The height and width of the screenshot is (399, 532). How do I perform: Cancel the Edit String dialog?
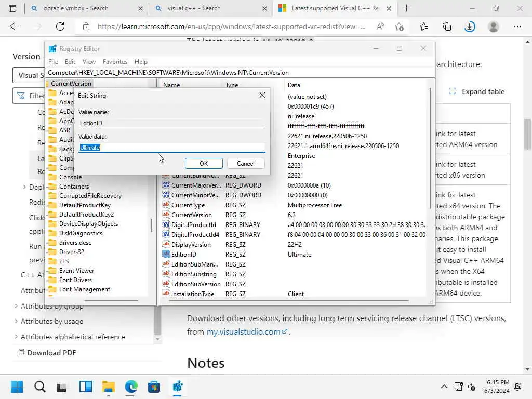click(x=245, y=164)
